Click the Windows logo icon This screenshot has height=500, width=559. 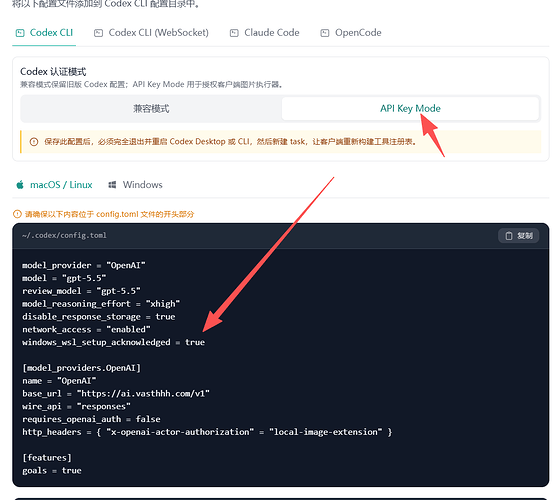(x=112, y=185)
